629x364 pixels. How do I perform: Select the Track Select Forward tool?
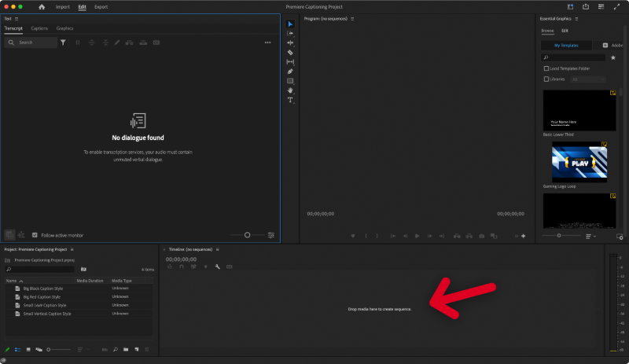(290, 33)
